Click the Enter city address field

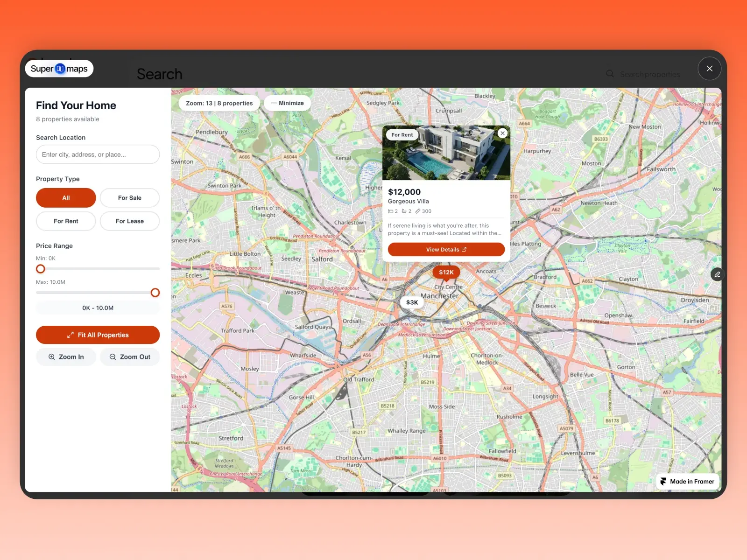click(x=98, y=154)
